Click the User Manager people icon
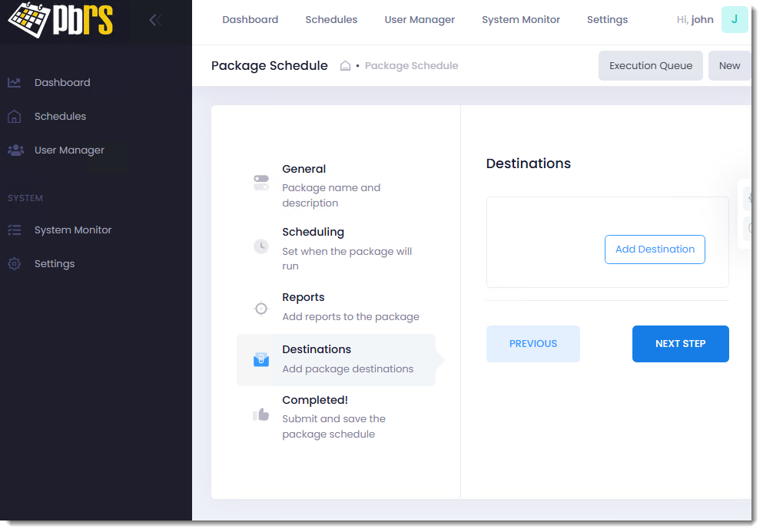This screenshot has height=532, width=763. click(15, 150)
